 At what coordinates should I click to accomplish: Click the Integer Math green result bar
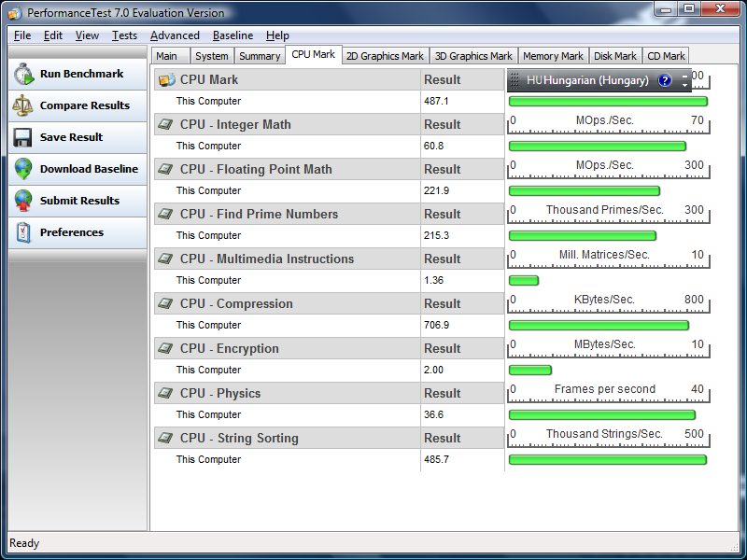598,147
